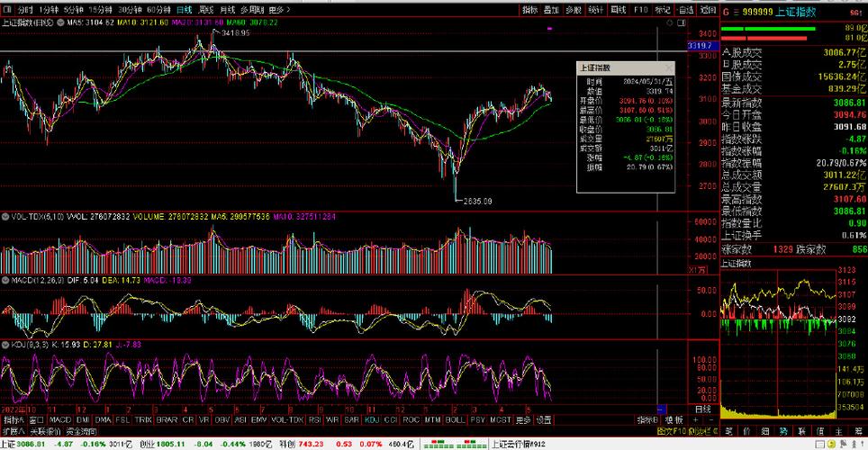Click the 标记 mark tool
The image size is (868, 450).
coord(663,9)
